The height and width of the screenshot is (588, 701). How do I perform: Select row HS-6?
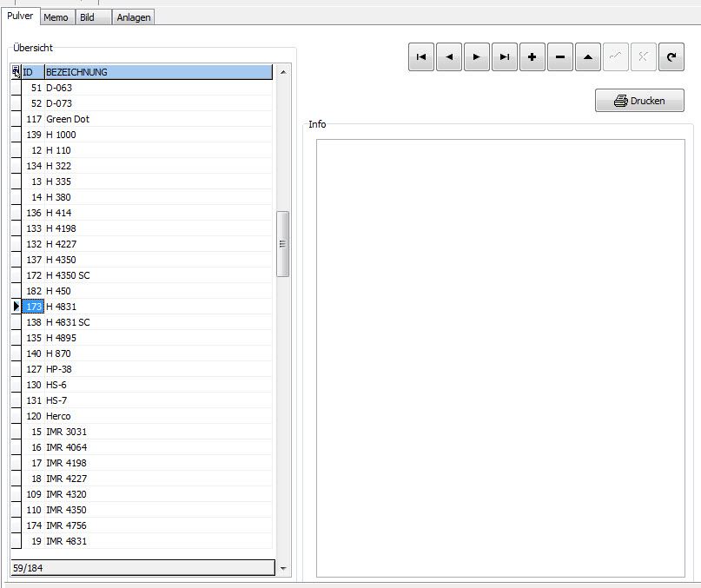click(x=142, y=385)
